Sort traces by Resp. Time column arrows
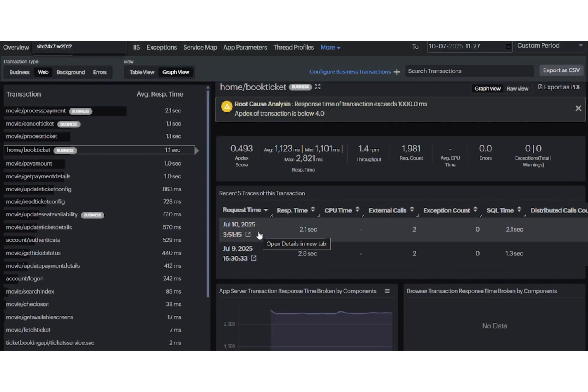This screenshot has width=588, height=392. [x=313, y=209]
